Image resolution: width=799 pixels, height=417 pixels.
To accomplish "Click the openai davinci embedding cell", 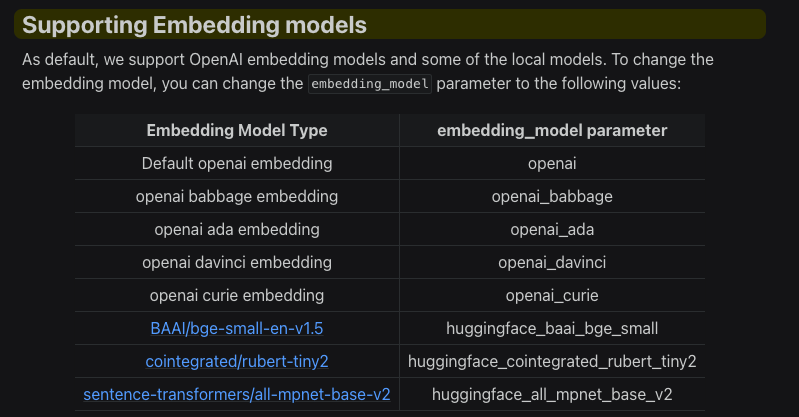I will point(237,263).
